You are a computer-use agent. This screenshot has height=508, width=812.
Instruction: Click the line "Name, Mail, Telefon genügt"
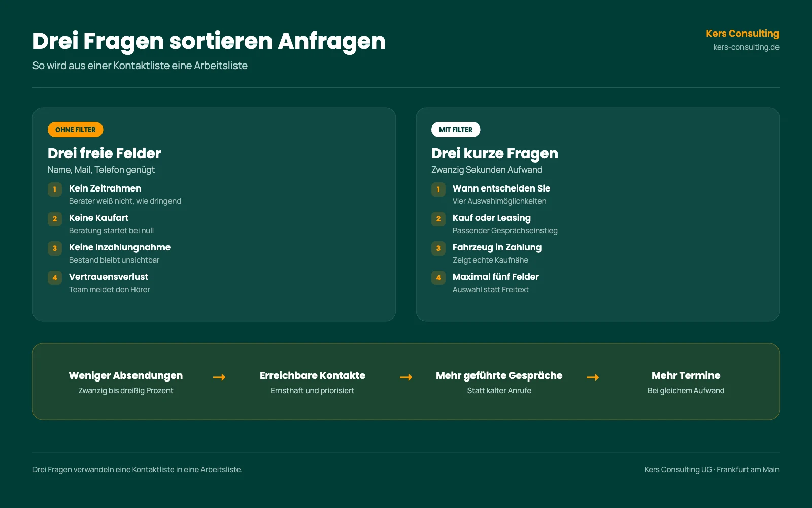tap(101, 170)
